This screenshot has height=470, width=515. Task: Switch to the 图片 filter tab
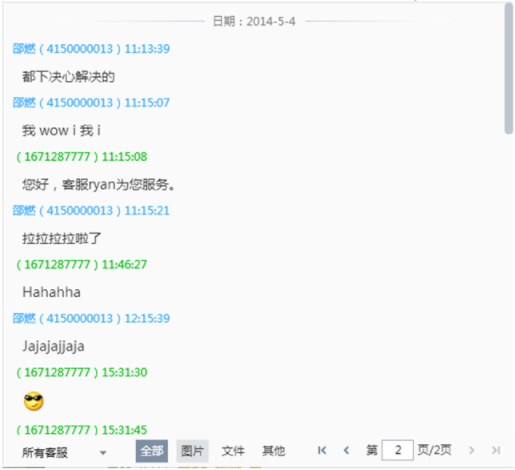point(192,451)
